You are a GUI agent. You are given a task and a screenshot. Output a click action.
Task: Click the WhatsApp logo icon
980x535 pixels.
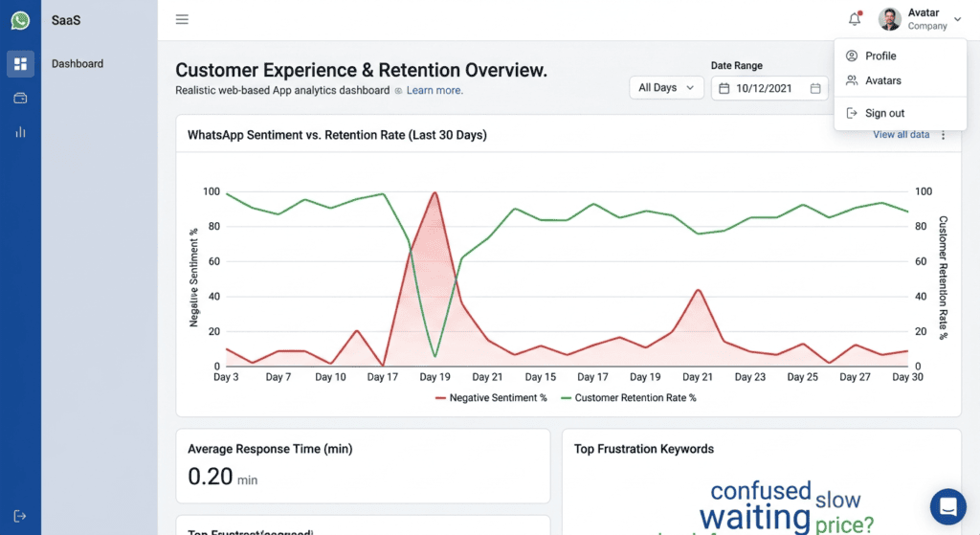tap(20, 20)
